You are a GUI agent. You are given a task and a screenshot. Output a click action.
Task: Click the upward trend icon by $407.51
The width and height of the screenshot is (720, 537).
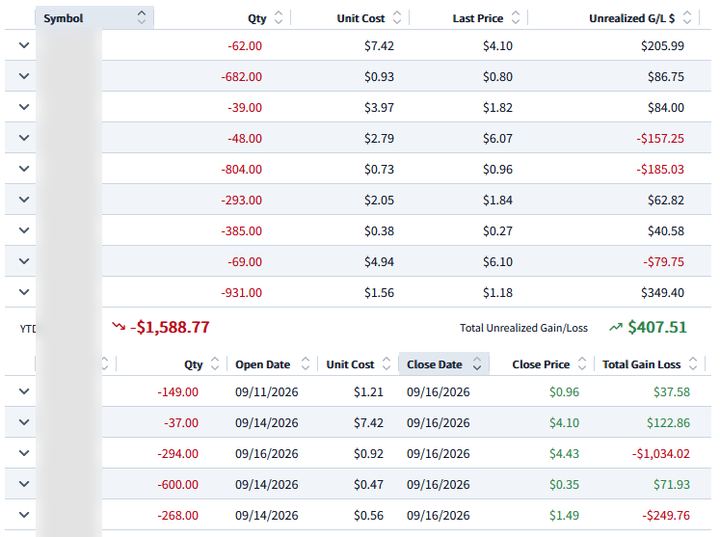[615, 327]
